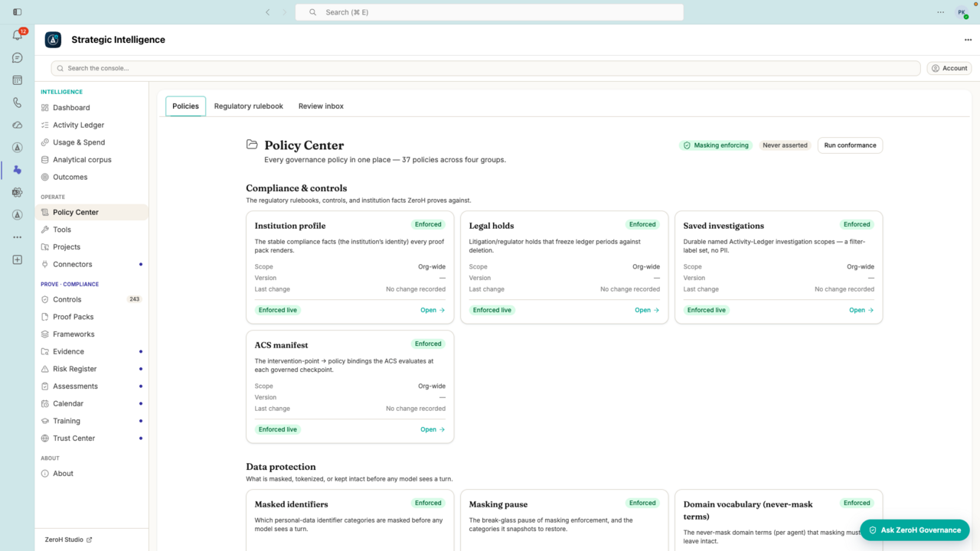The height and width of the screenshot is (551, 980).
Task: Open Activity Ledger in sidebar
Action: tap(92, 125)
